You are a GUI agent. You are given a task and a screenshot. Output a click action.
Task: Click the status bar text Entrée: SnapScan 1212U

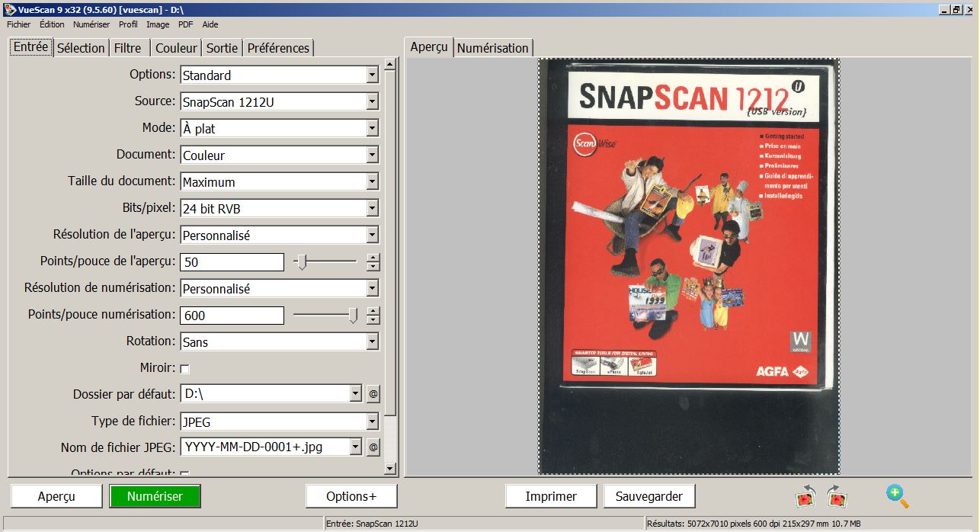(x=372, y=524)
